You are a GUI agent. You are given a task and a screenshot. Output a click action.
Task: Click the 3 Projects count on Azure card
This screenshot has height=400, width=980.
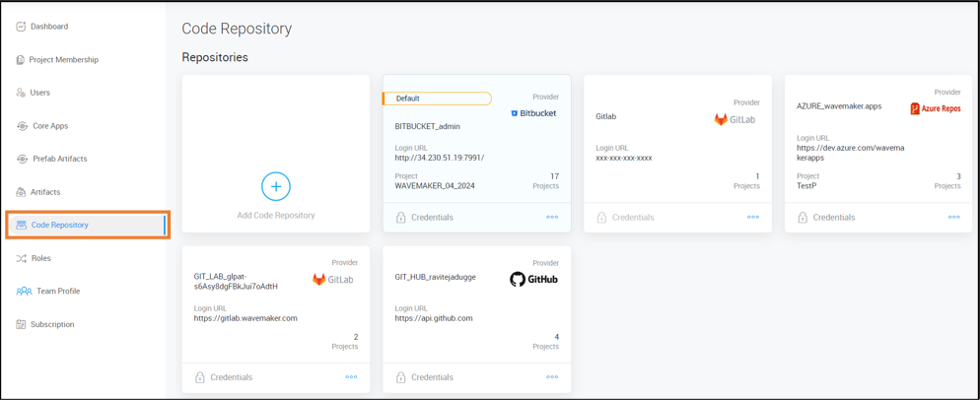948,181
